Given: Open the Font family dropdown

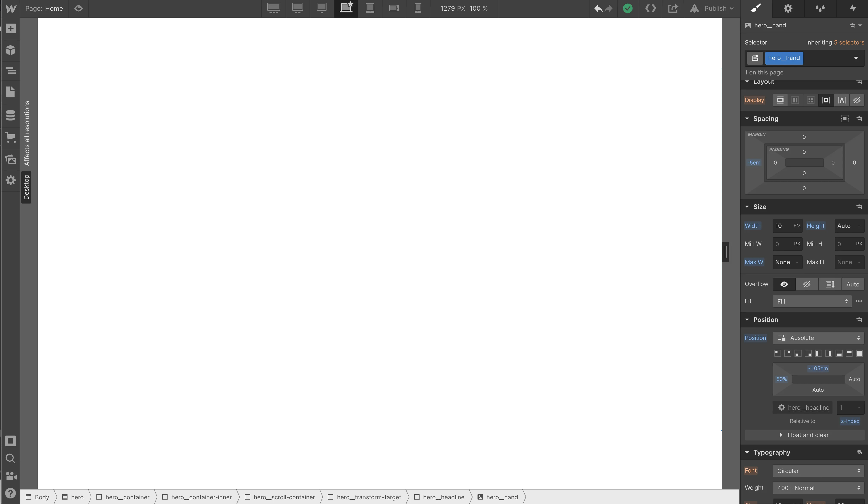Looking at the screenshot, I should (x=818, y=471).
